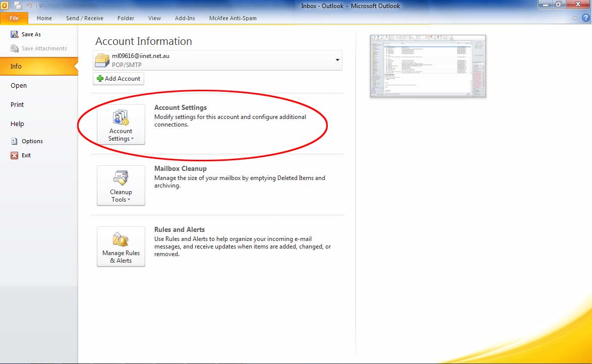
Task: Click the Manage Rules bell icon
Action: 121,239
